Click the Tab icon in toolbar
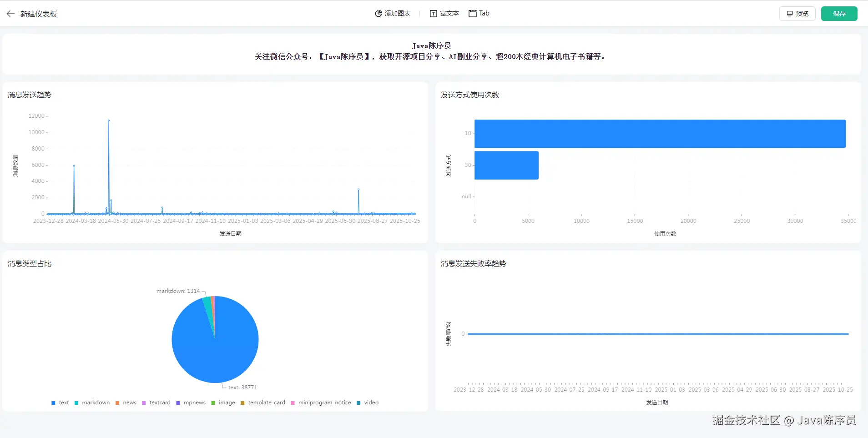The image size is (868, 438). coord(473,14)
